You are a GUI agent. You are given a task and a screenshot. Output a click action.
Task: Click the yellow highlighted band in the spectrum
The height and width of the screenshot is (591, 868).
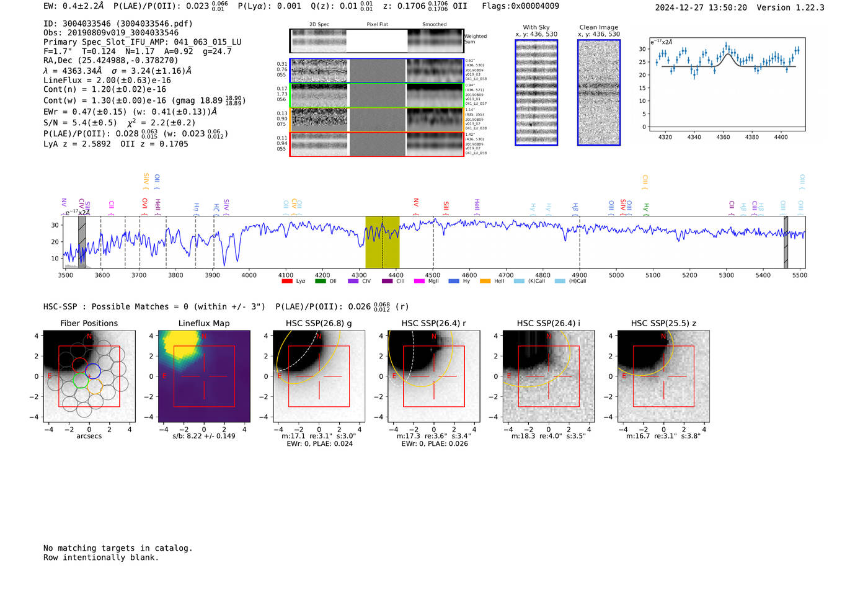coord(383,242)
